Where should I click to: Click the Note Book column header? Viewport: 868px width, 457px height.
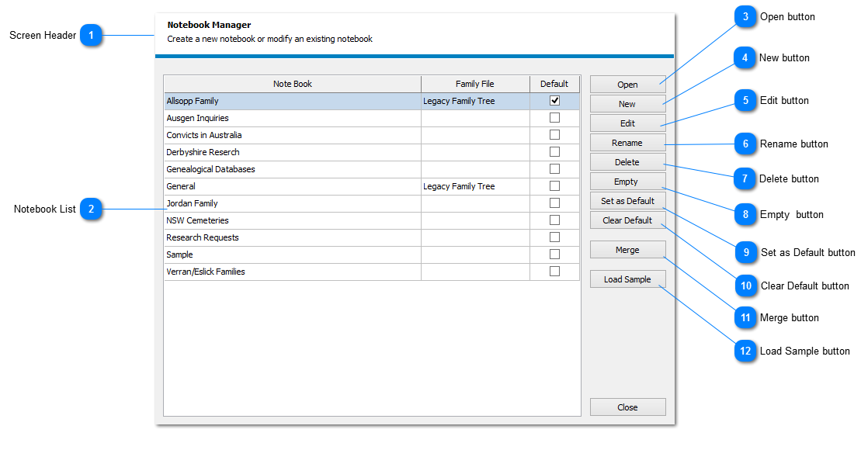tap(291, 83)
